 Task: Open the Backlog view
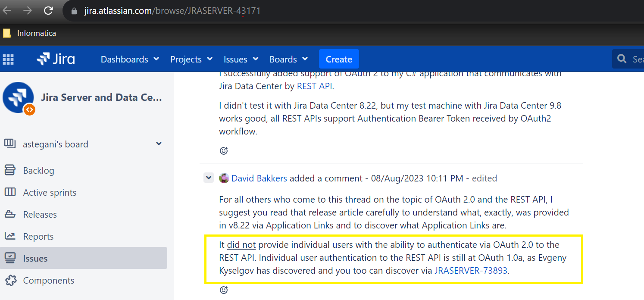(38, 170)
